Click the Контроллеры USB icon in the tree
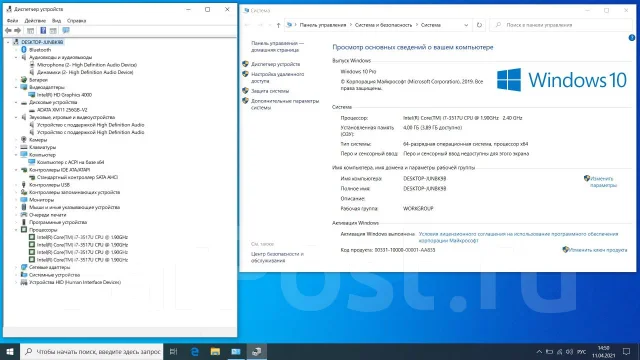This screenshot has height=360, width=640. [x=24, y=185]
